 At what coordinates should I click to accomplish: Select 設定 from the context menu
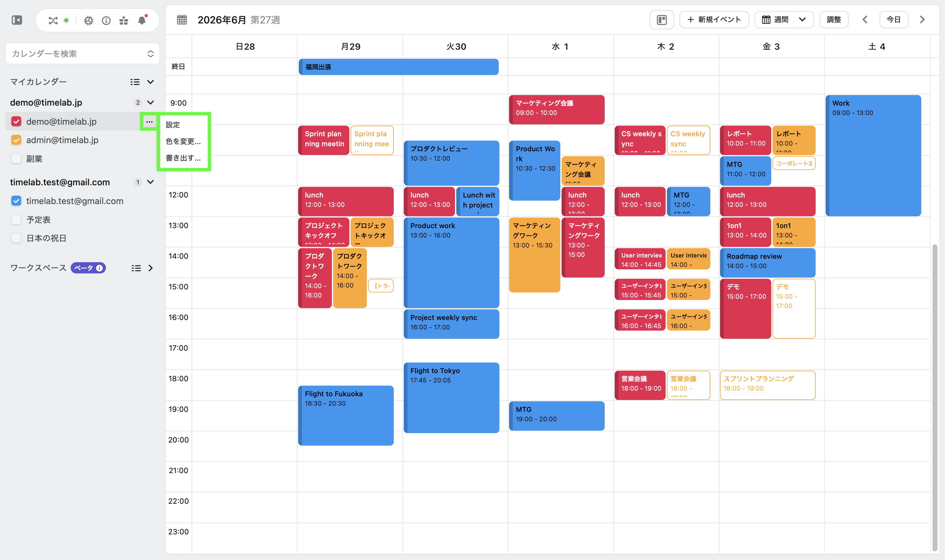pos(173,125)
